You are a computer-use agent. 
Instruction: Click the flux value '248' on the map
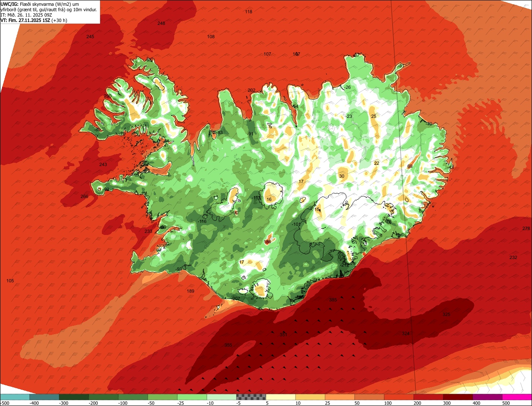click(161, 23)
